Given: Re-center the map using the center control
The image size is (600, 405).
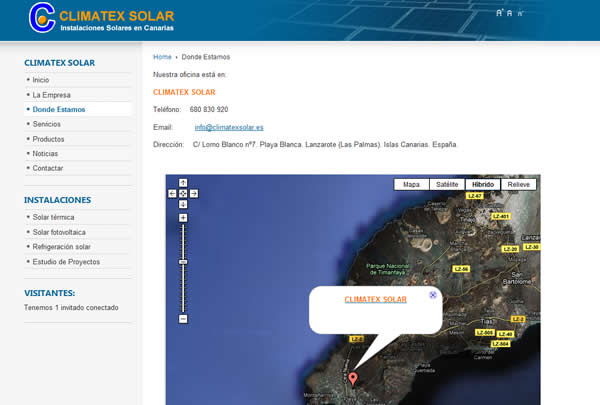Looking at the screenshot, I should point(183,194).
